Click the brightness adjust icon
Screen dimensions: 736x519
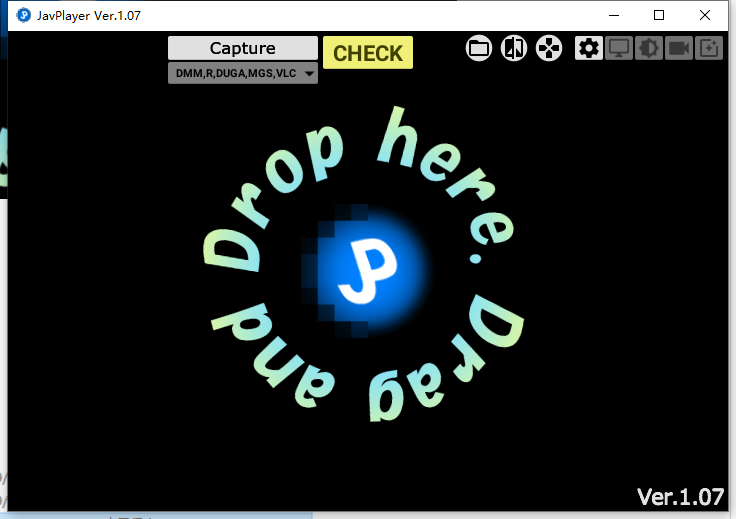coord(649,48)
